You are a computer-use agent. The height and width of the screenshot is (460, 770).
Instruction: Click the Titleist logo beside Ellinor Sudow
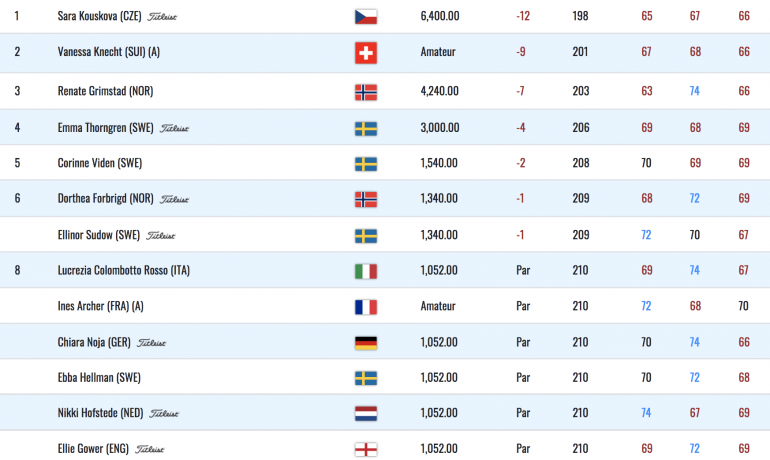pos(161,236)
